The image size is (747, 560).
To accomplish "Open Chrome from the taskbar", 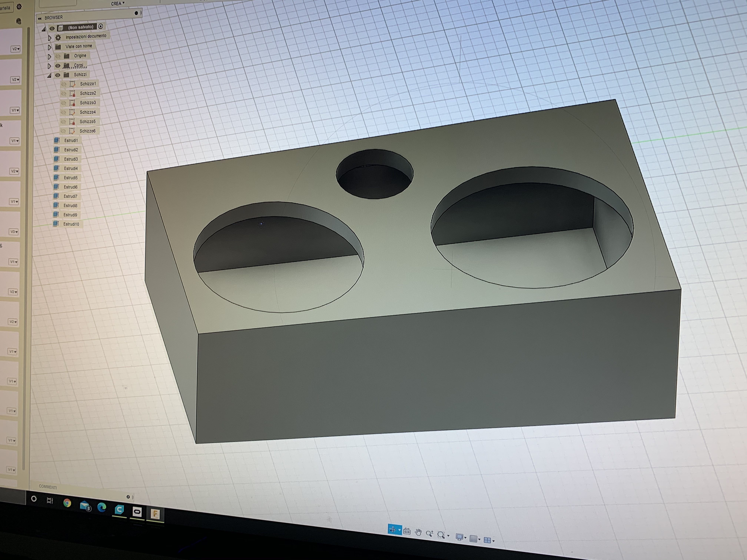I will click(67, 503).
